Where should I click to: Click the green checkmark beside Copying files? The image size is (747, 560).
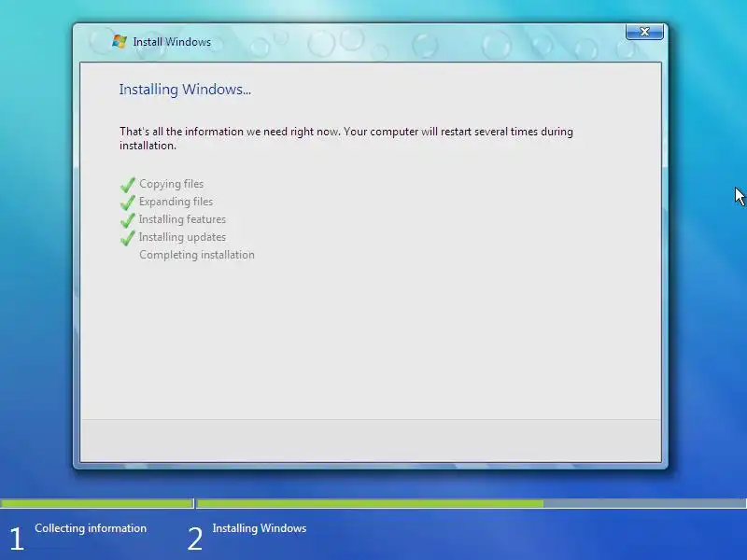coord(128,184)
